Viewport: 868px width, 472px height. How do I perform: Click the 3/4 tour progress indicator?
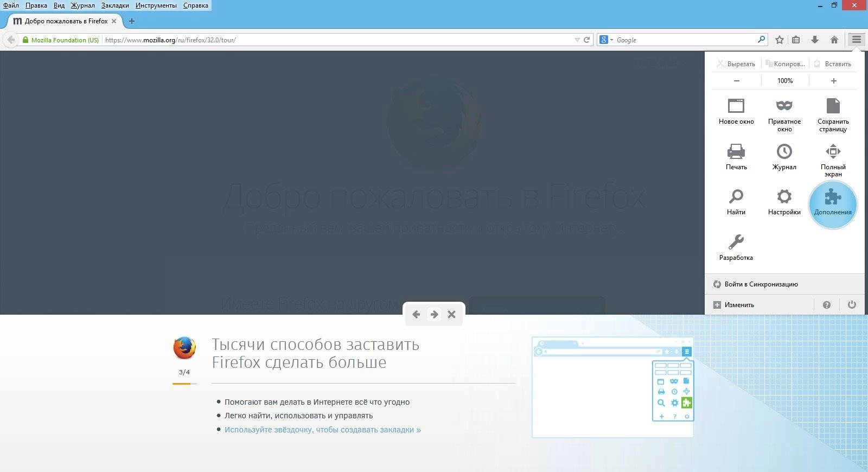184,372
